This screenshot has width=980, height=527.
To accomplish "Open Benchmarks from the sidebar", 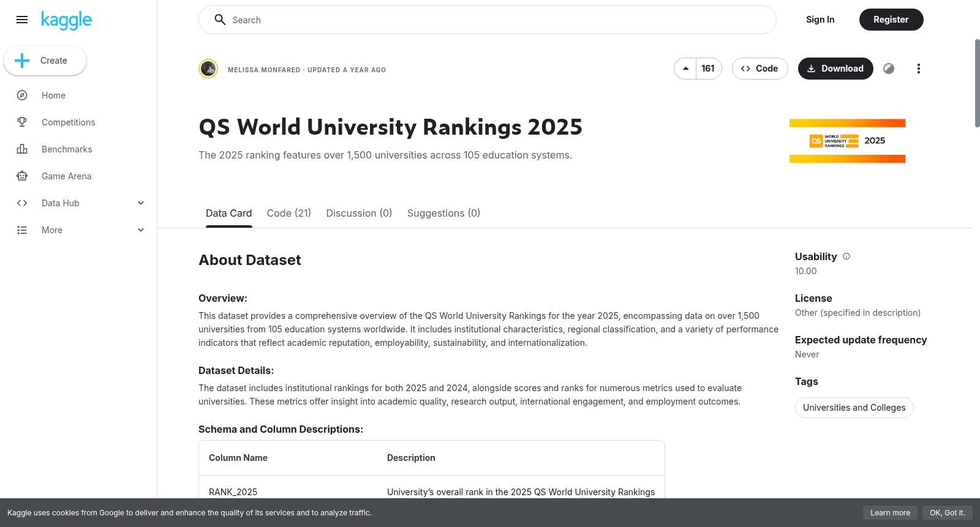I will click(67, 149).
